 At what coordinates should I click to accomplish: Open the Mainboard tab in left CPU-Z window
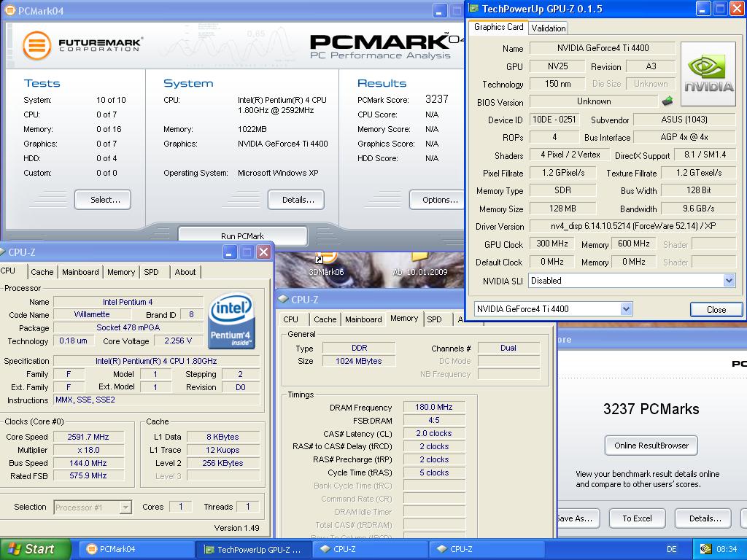[x=80, y=272]
